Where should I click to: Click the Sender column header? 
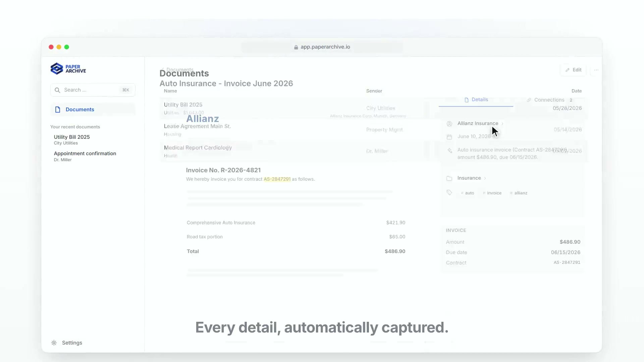[374, 91]
